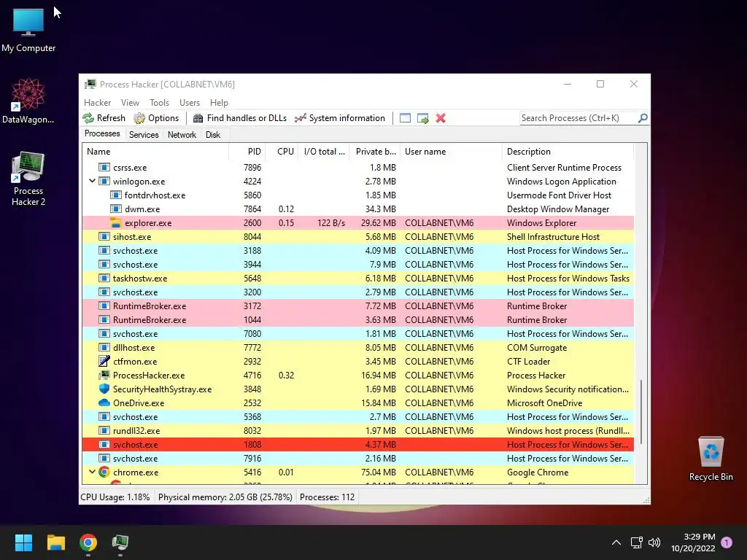Select the Process Hacker 2 desktop shortcut

(x=28, y=179)
